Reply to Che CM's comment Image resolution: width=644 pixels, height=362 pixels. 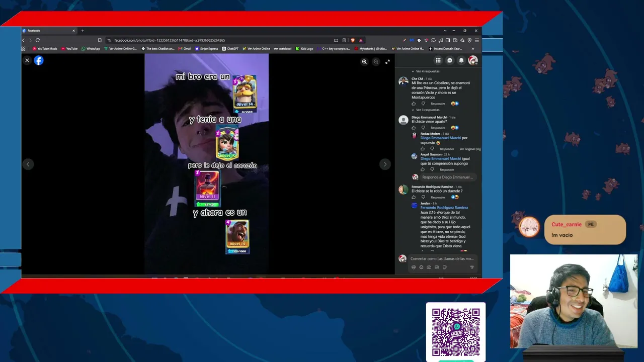tap(438, 104)
